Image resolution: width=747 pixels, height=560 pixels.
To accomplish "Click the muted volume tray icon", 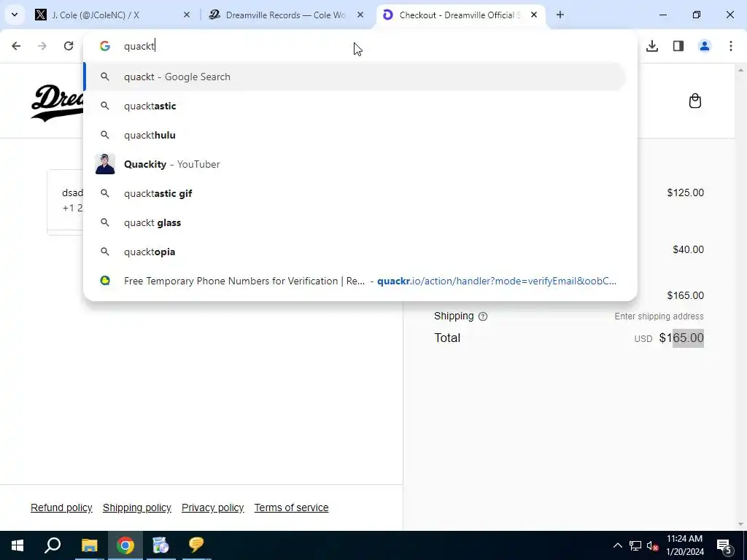I will 652,545.
